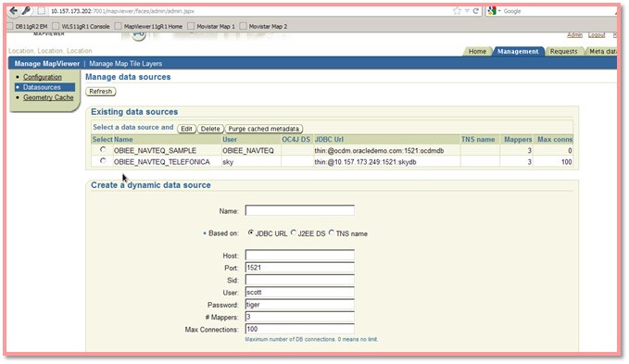Open the Movistar Map 2 bookmark
The width and height of the screenshot is (629, 364).
click(264, 27)
